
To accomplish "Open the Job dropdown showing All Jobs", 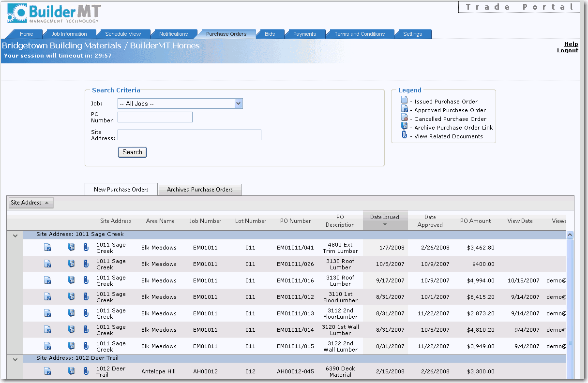I will [180, 103].
